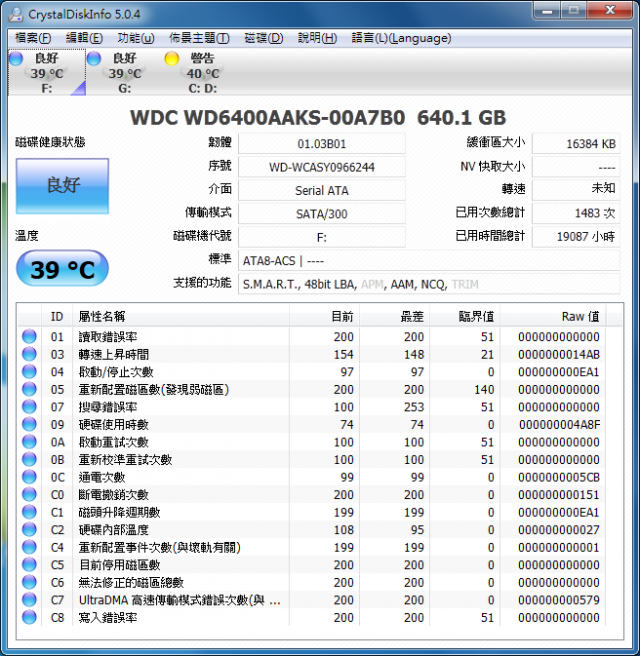Select the 啟動/停止次數 attribute name

[x=116, y=372]
